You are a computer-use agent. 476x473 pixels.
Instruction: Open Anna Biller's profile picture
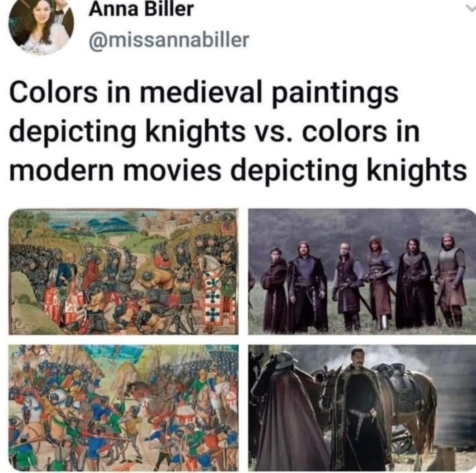(x=41, y=26)
